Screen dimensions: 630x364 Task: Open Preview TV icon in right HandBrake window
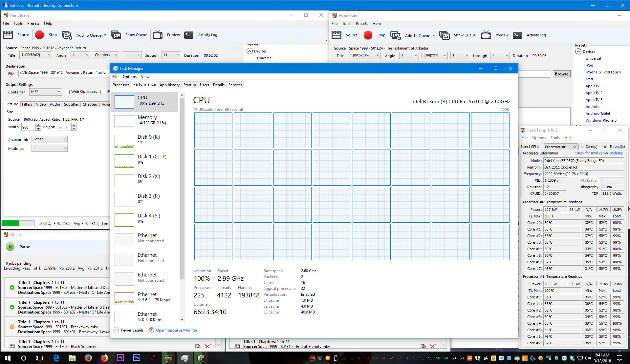coord(486,35)
